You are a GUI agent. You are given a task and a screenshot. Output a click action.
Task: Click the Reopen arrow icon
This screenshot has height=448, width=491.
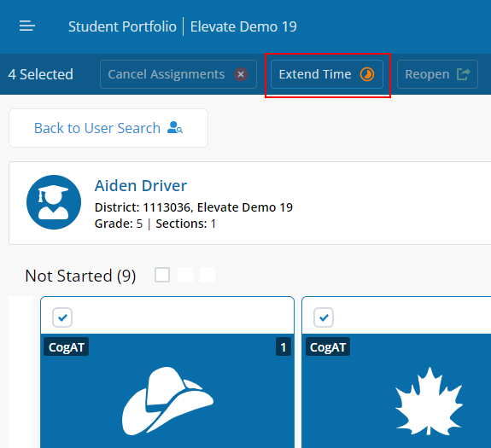pos(464,74)
